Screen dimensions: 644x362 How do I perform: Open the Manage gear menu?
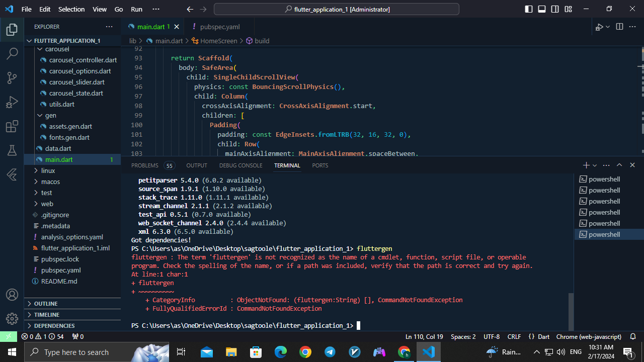pyautogui.click(x=12, y=319)
